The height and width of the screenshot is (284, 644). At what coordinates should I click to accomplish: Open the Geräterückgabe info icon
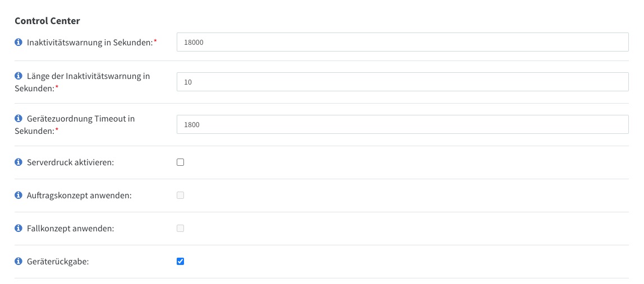pos(18,262)
